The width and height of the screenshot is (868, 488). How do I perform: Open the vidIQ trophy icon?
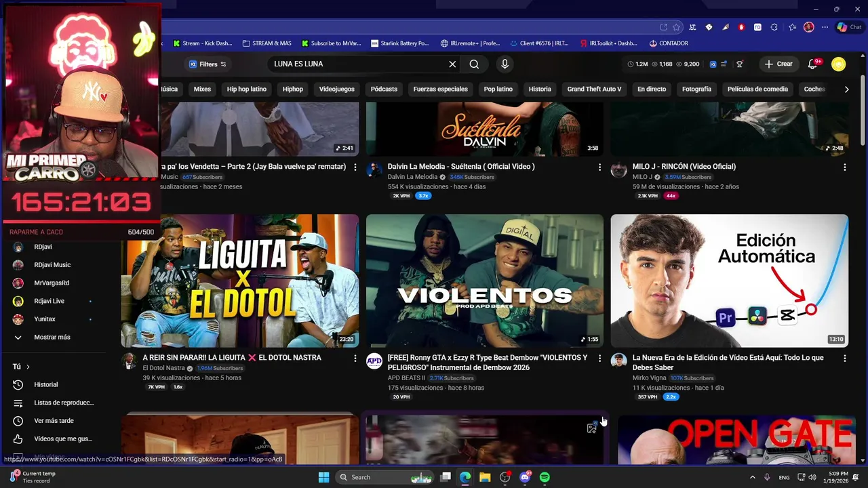tap(739, 64)
